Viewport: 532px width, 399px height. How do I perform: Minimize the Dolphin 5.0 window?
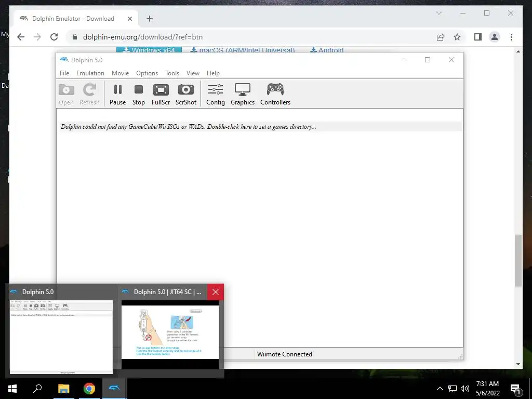tap(404, 60)
